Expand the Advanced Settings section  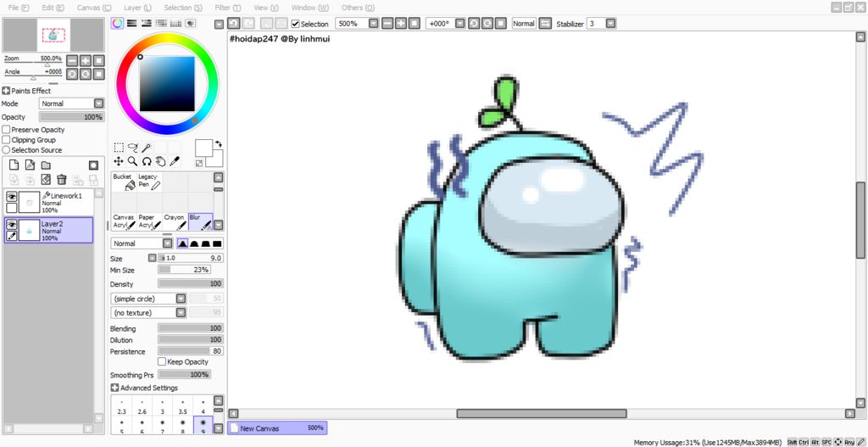click(115, 388)
